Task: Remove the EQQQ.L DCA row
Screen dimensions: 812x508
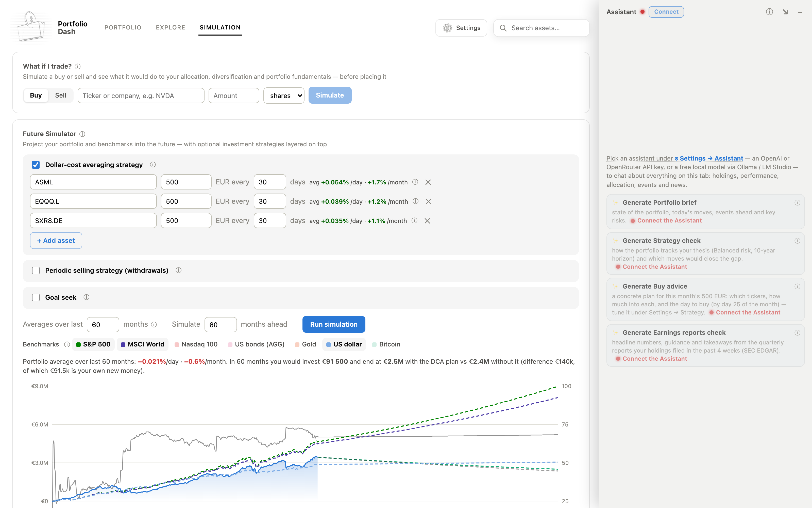Action: [x=428, y=202]
